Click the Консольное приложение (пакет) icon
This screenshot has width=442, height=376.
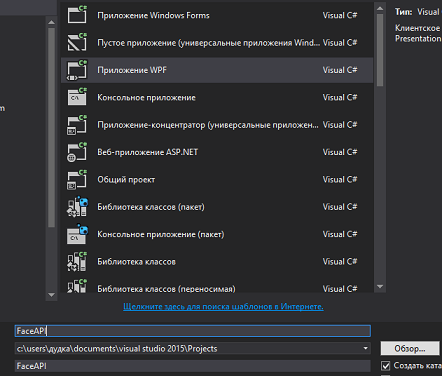coord(77,234)
